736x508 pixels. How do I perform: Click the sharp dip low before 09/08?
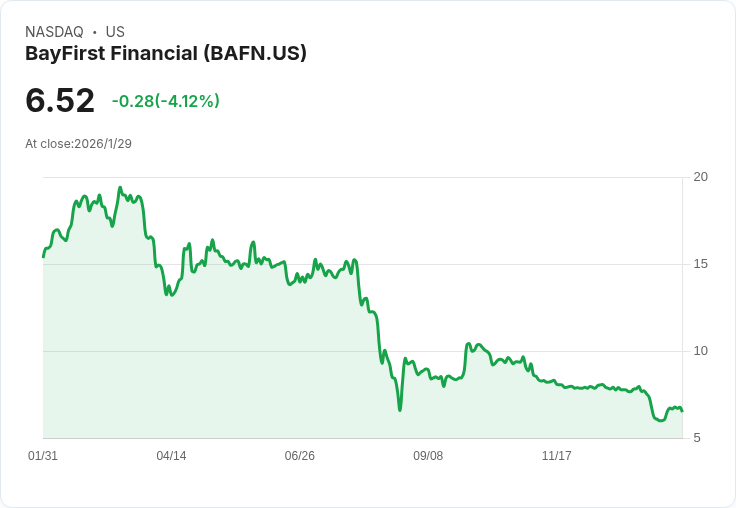point(400,410)
